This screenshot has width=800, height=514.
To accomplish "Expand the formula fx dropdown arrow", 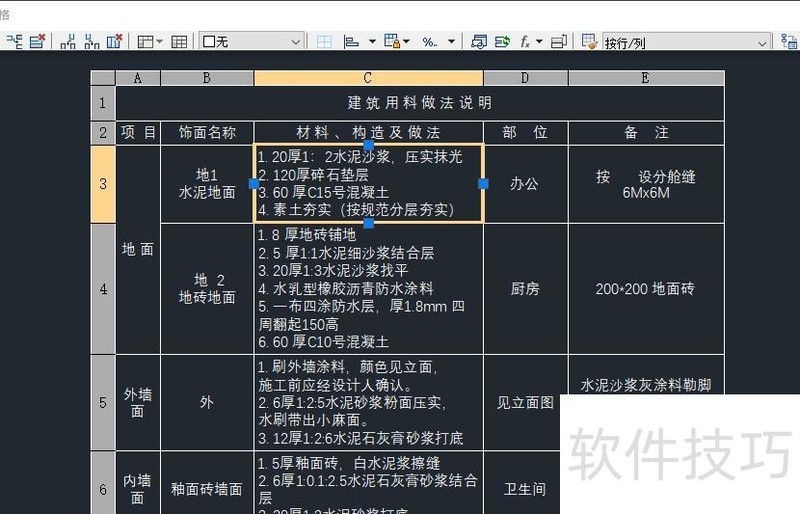I will (539, 42).
